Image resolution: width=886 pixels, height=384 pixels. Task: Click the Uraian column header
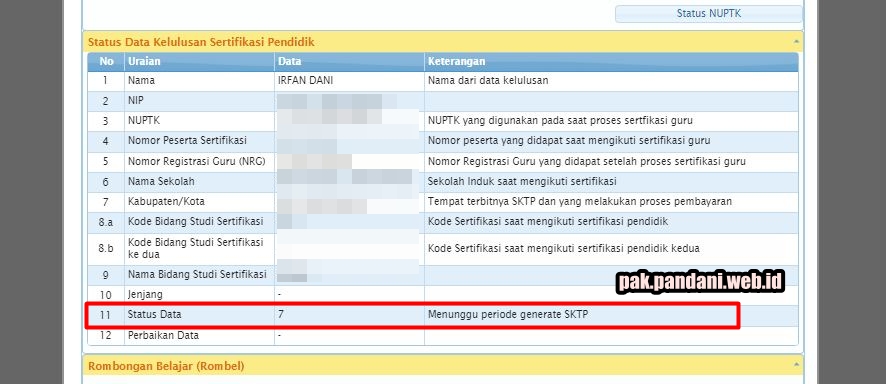pos(199,62)
